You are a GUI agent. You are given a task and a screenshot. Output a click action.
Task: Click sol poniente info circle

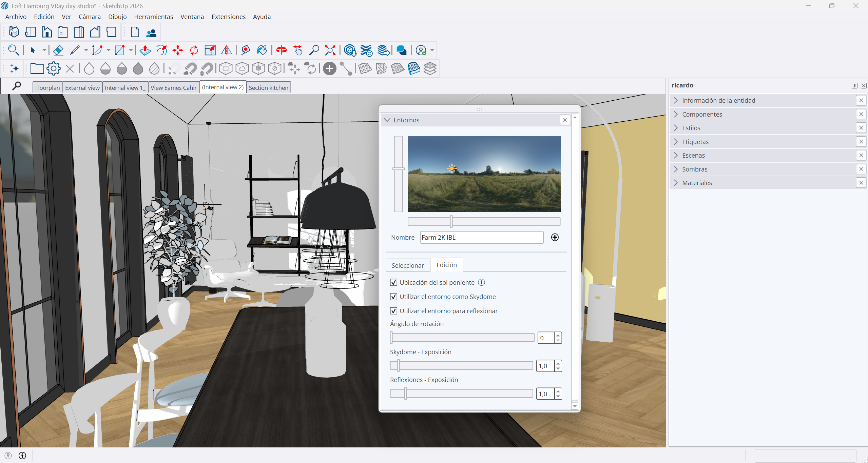click(x=482, y=282)
